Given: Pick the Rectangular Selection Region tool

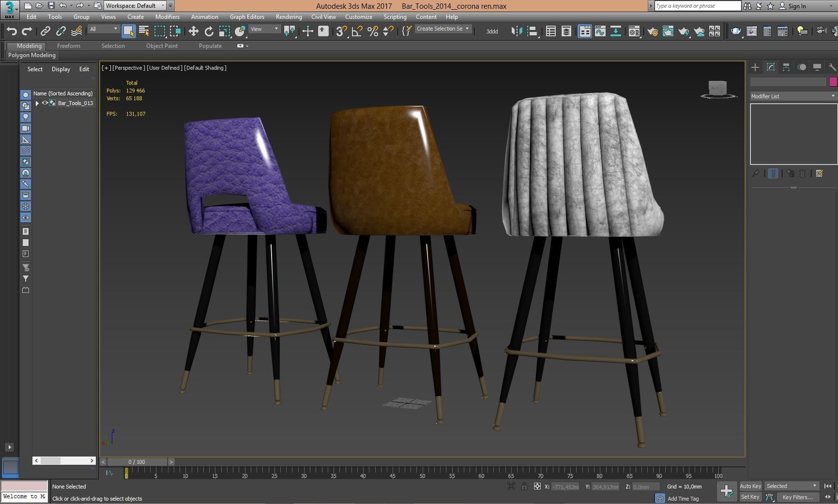Looking at the screenshot, I should 159,31.
